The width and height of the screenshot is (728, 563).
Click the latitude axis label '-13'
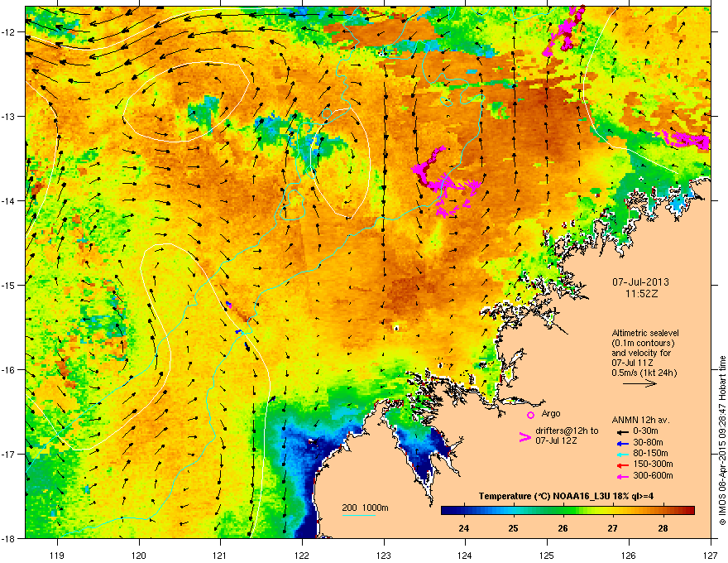tap(9, 116)
